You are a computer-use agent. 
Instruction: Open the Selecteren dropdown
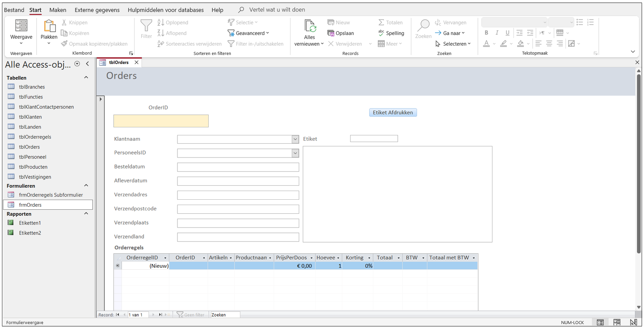pos(453,44)
